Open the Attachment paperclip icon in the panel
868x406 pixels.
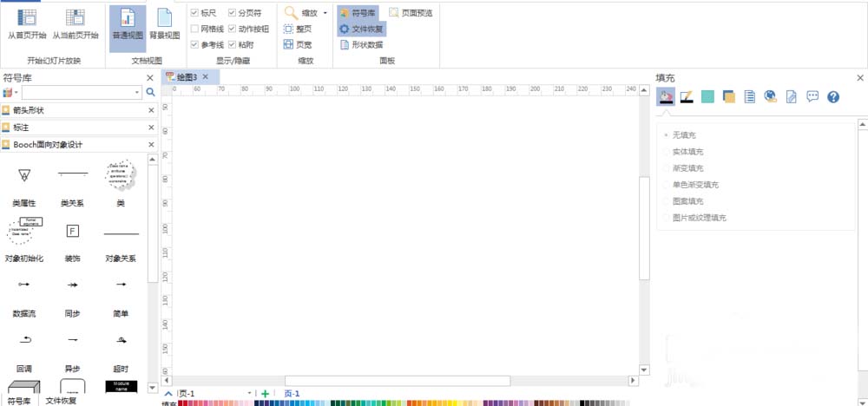point(792,97)
